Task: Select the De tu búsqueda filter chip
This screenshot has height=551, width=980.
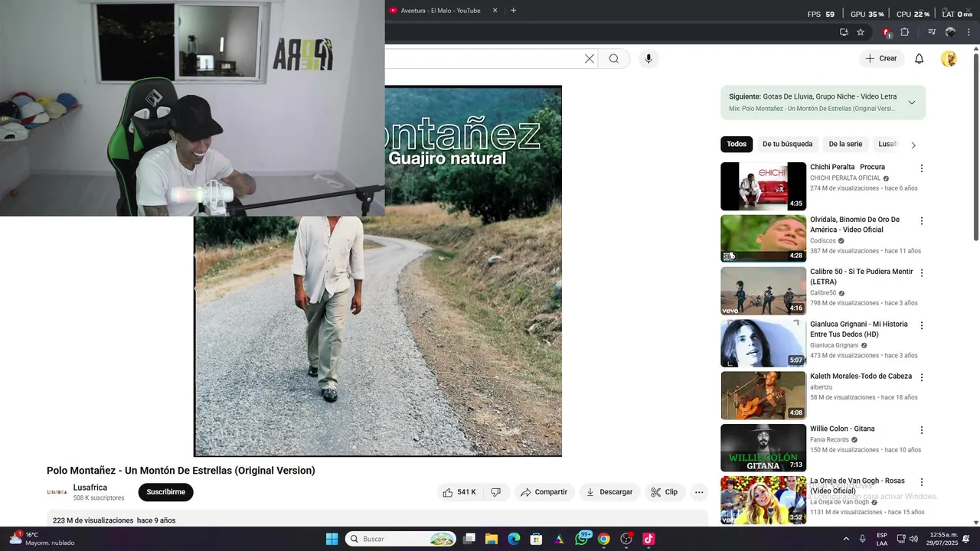Action: click(x=787, y=144)
